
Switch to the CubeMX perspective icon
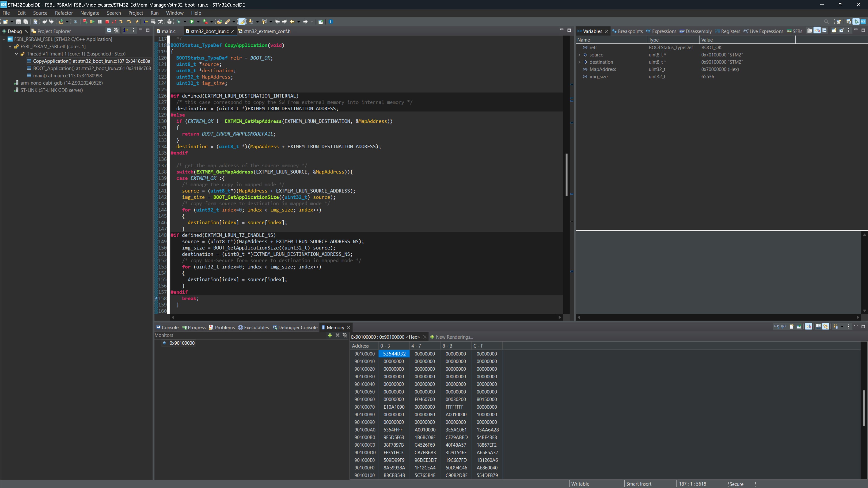[863, 21]
